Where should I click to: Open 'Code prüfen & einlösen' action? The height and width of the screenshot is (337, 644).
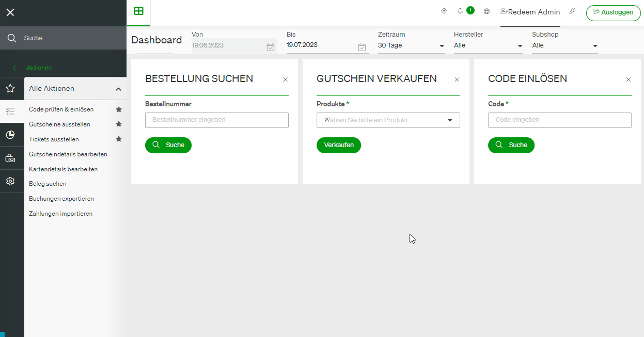click(61, 109)
